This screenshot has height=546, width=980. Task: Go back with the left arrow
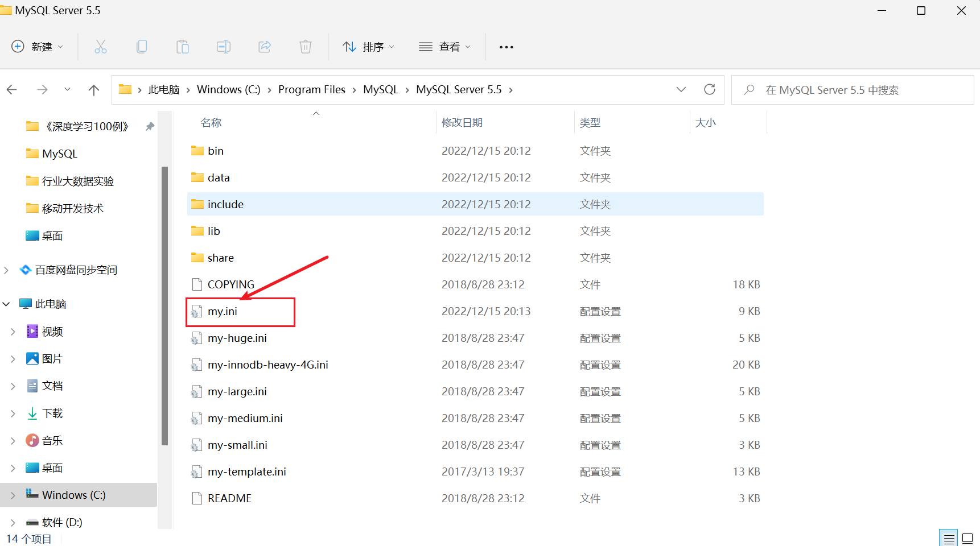[12, 89]
